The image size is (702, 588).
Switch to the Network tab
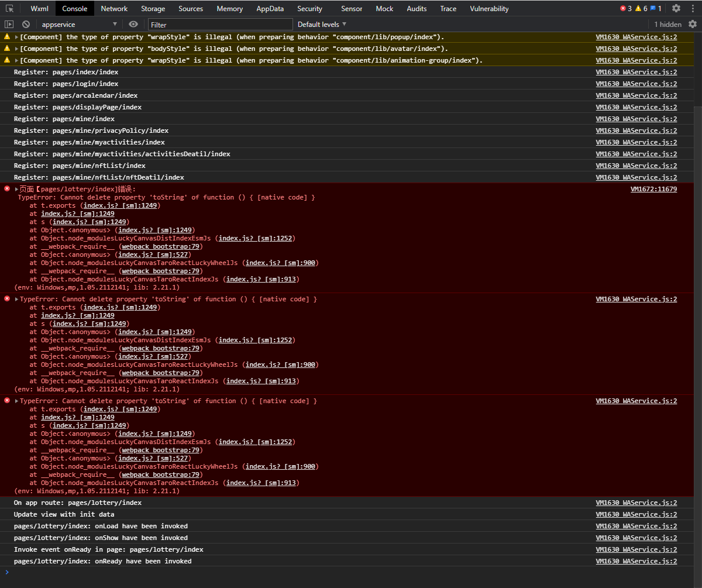(113, 8)
